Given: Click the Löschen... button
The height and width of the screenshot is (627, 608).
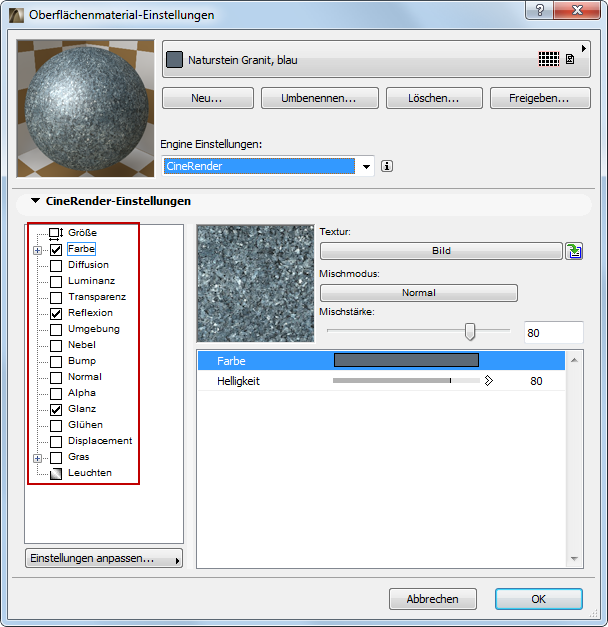Looking at the screenshot, I should (434, 98).
